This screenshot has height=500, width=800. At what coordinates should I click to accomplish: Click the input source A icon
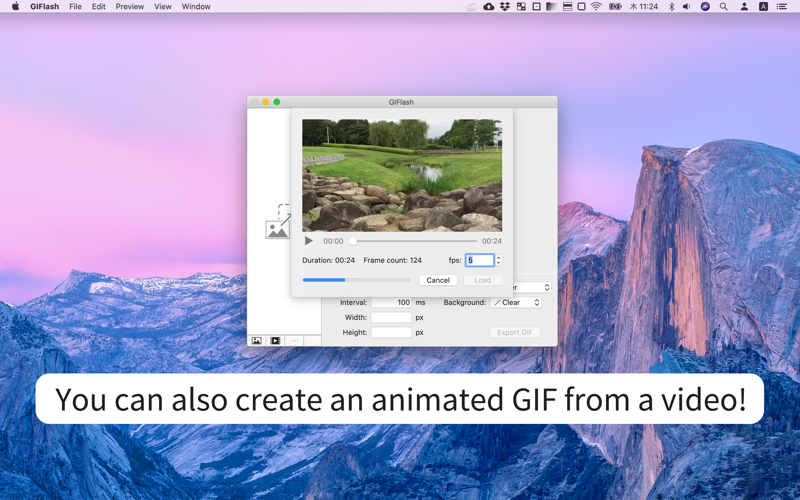pos(763,7)
